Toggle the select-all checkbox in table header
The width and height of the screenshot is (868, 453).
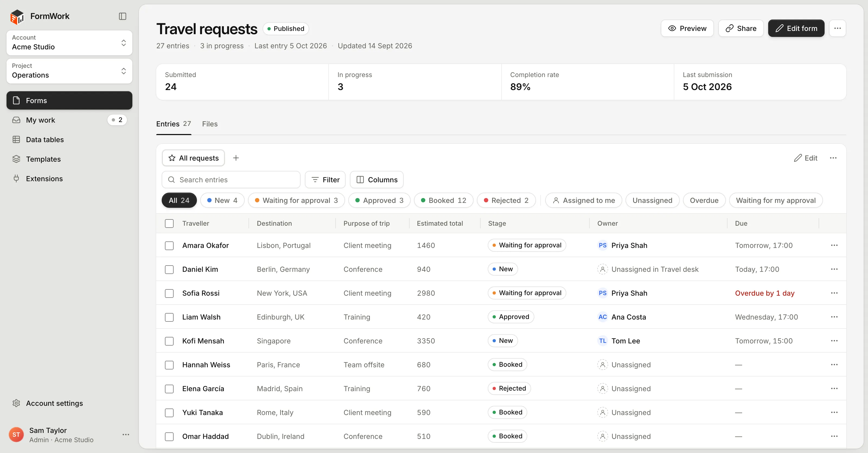click(x=169, y=224)
